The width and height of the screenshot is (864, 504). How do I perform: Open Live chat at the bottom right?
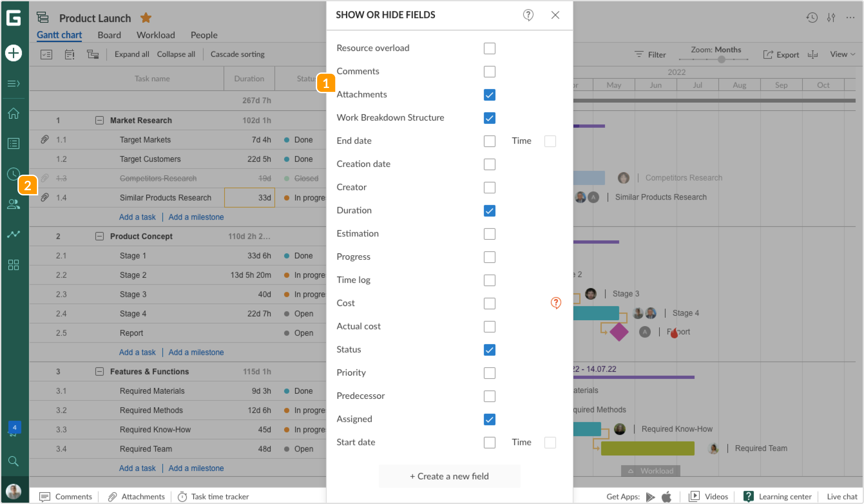click(842, 496)
